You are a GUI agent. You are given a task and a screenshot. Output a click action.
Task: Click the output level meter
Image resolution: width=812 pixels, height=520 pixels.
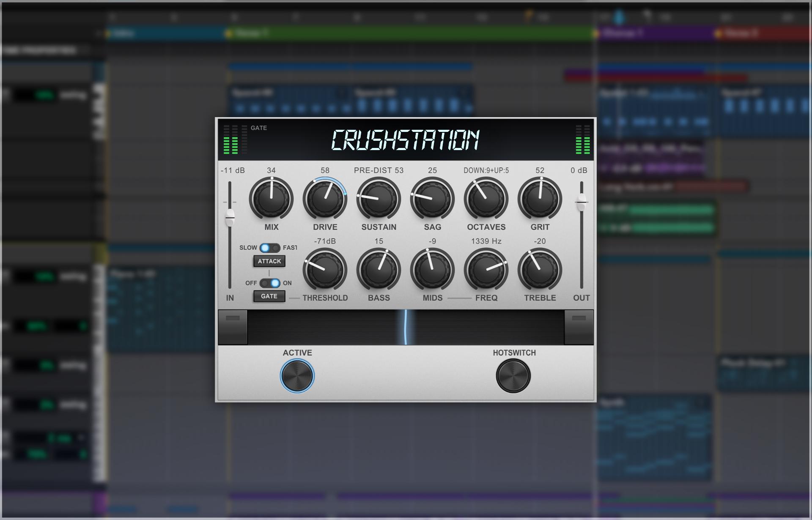(x=583, y=139)
